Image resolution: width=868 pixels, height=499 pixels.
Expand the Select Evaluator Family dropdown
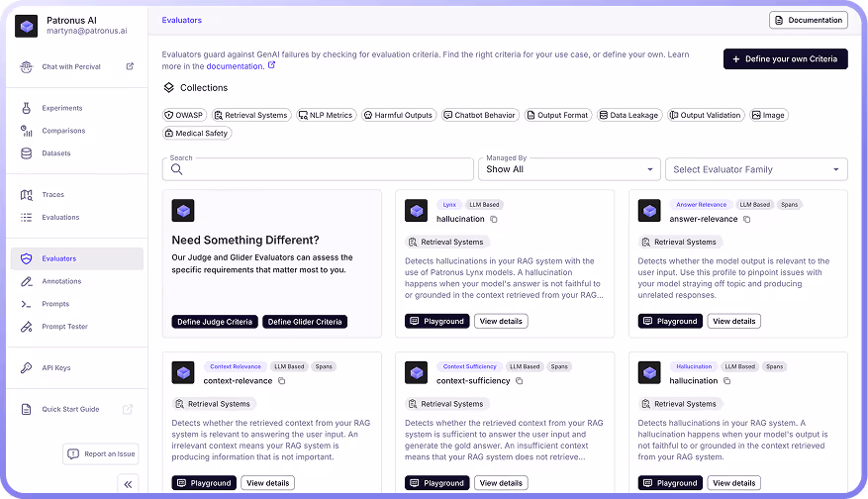click(x=756, y=169)
